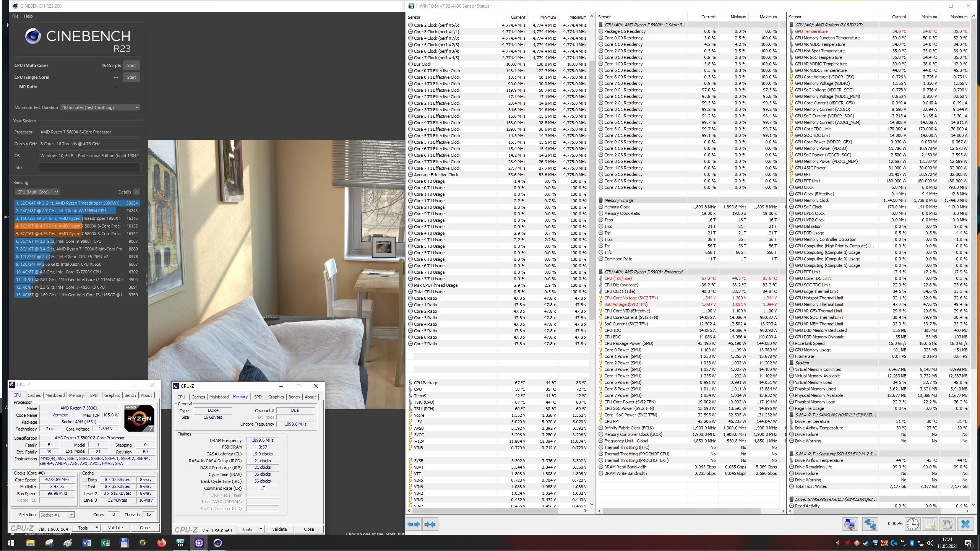Click Validate in CPU-Z Memory window
Screen dimensions: 980x551
(279, 529)
